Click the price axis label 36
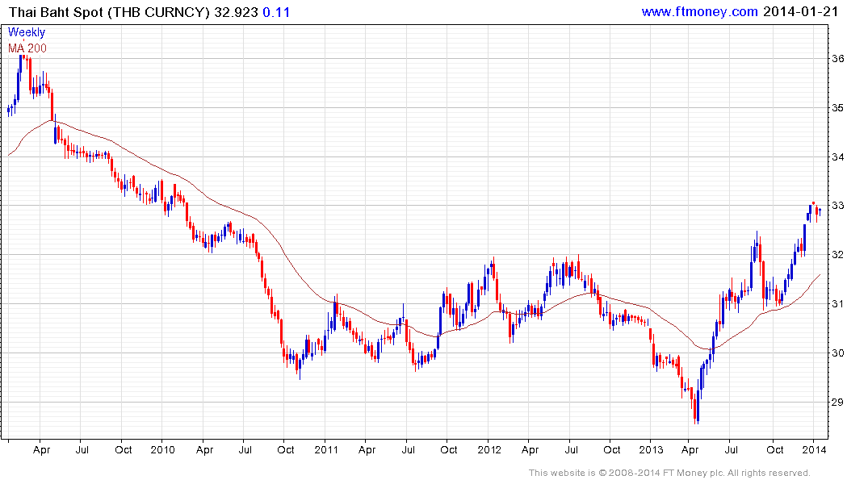The image size is (868, 484). pyautogui.click(x=837, y=59)
